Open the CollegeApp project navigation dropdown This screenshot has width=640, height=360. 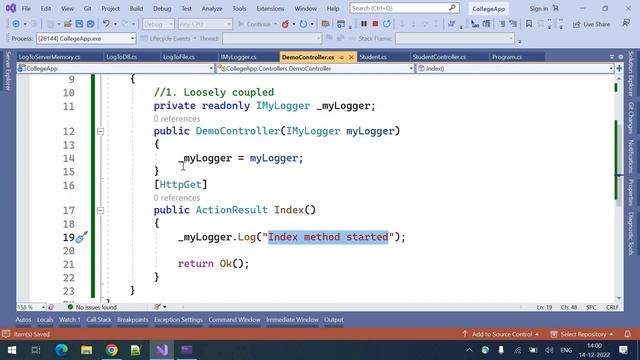tap(116, 69)
